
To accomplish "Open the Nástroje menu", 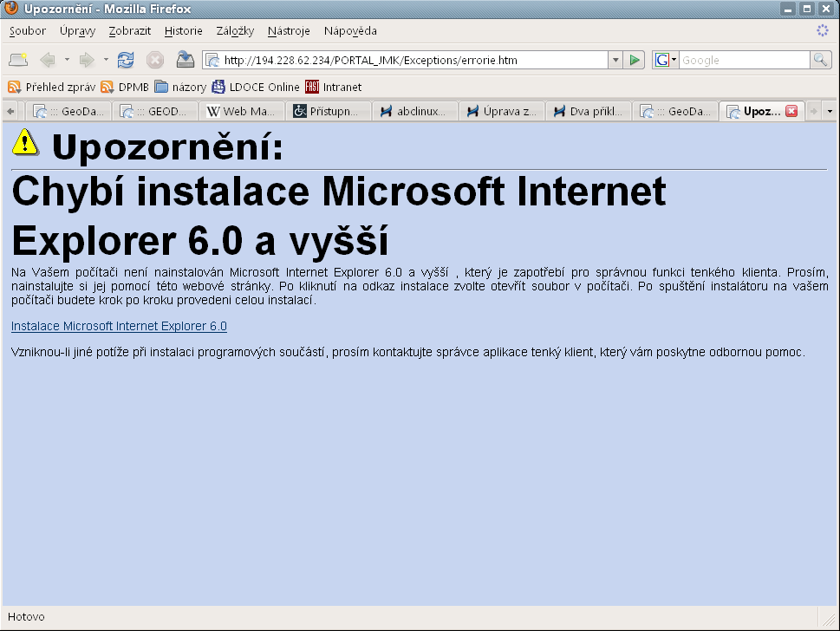I will tap(289, 31).
